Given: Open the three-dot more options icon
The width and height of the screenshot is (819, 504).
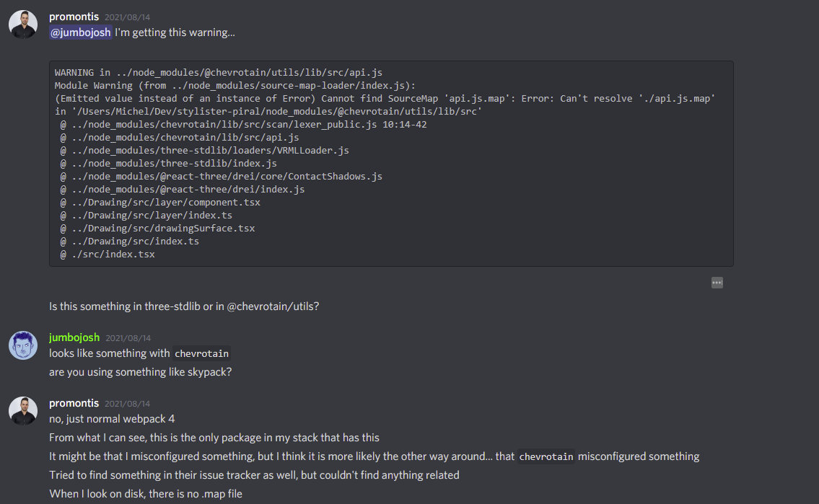Looking at the screenshot, I should (717, 283).
